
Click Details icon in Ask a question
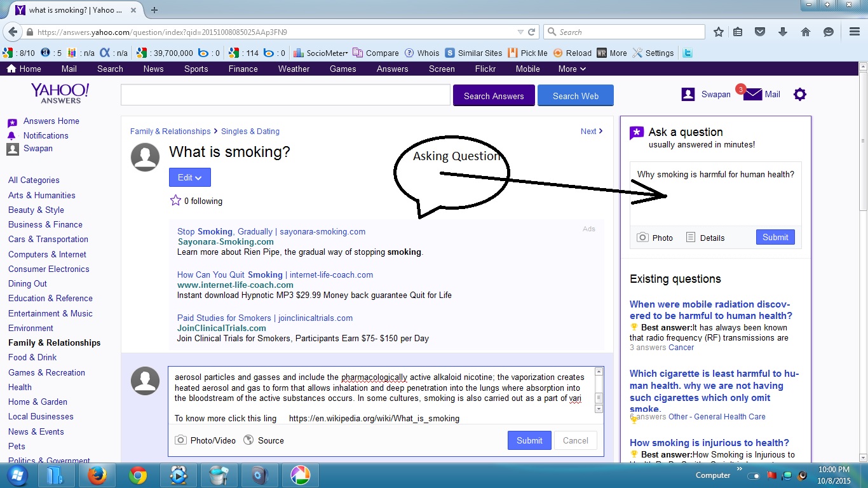691,238
